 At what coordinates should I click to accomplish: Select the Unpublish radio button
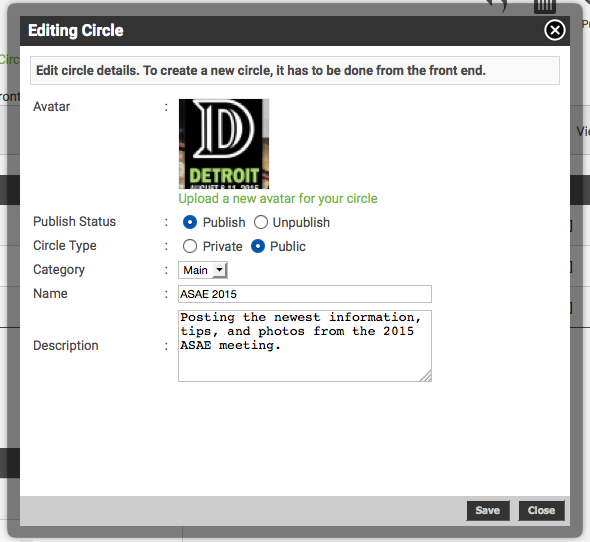point(261,222)
